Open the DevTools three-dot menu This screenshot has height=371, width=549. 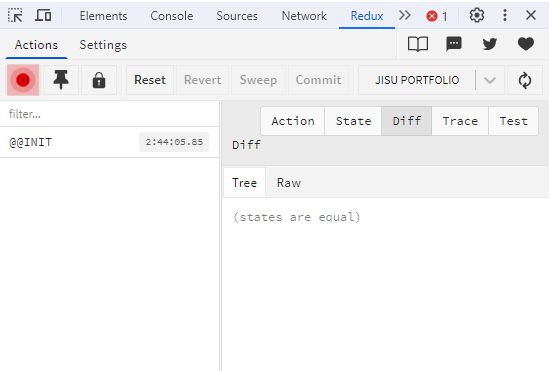[x=505, y=15]
